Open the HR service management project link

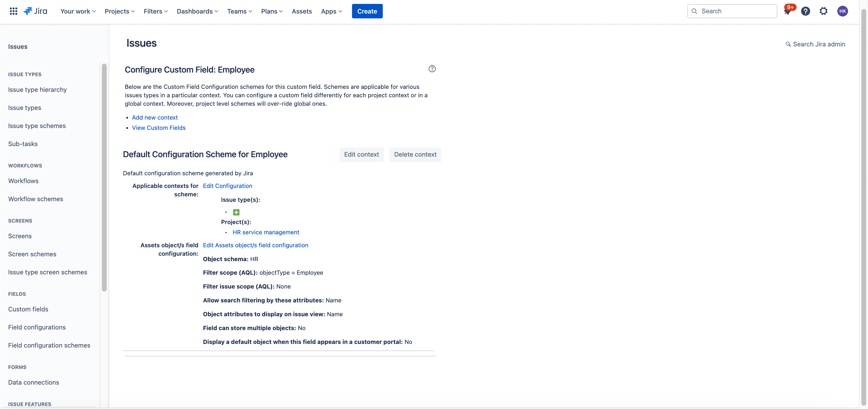(266, 232)
